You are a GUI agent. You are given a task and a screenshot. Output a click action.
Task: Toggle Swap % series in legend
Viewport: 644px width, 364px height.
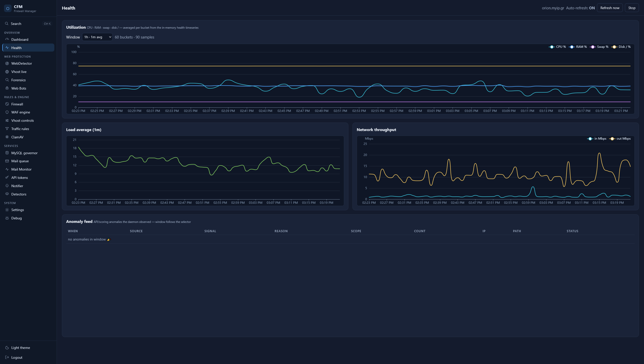[x=599, y=47]
